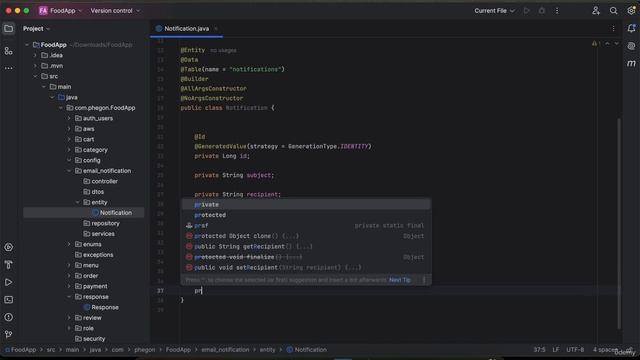640x360 pixels.
Task: Choose 'protected' completion suggestion
Action: 306,215
